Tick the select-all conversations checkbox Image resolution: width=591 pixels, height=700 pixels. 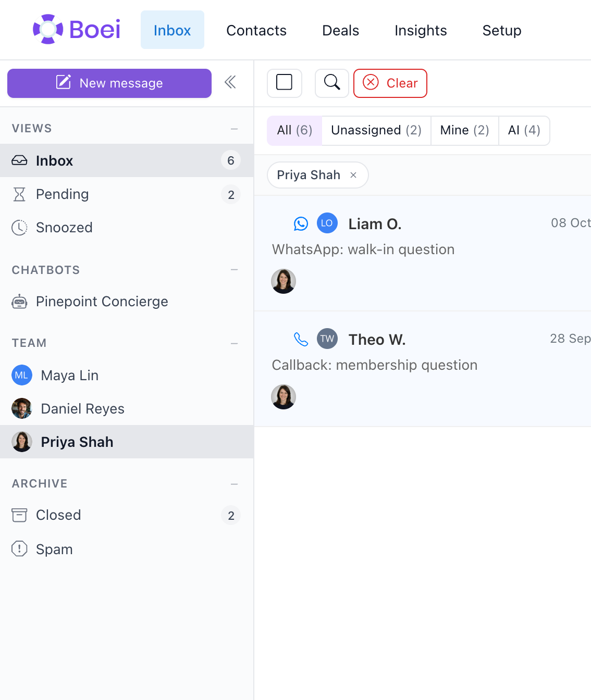pos(284,82)
